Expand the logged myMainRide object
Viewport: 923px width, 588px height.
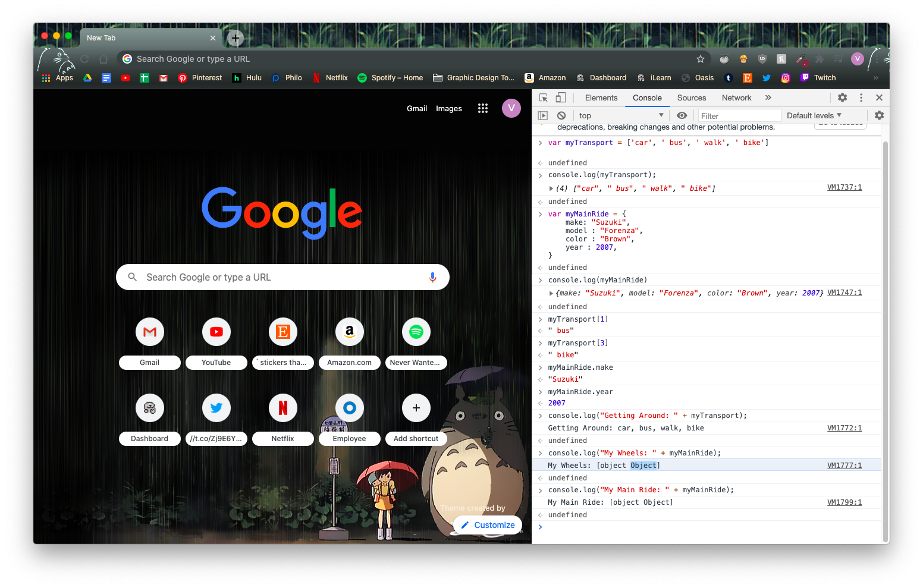click(x=551, y=293)
